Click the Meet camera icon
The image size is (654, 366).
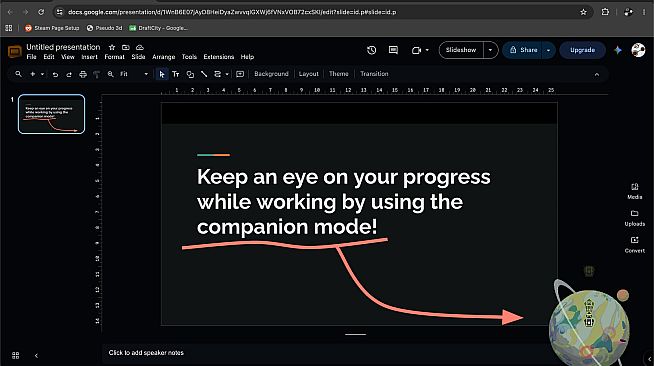416,50
